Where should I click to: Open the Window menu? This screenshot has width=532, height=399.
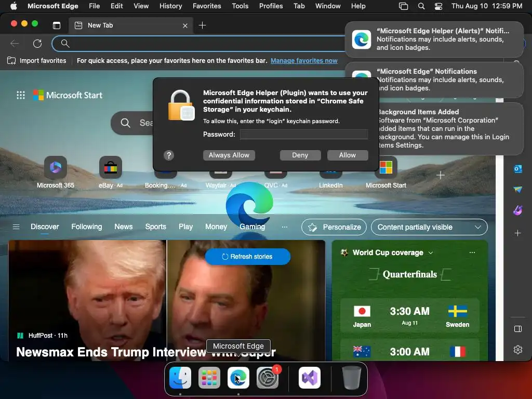(328, 6)
